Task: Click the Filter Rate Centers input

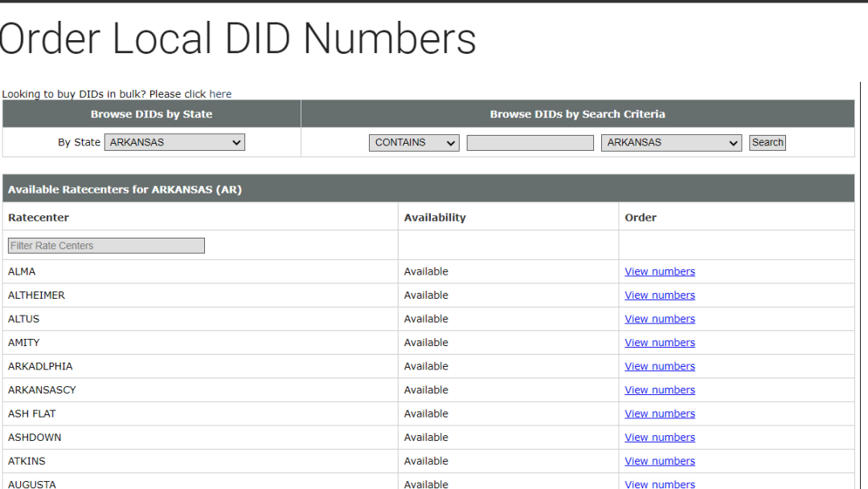Action: coord(105,245)
